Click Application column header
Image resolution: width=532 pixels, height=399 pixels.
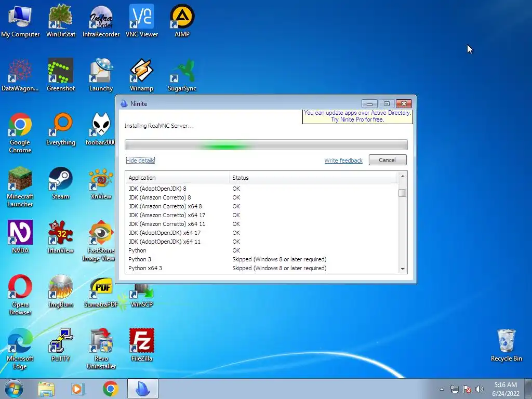(178, 178)
